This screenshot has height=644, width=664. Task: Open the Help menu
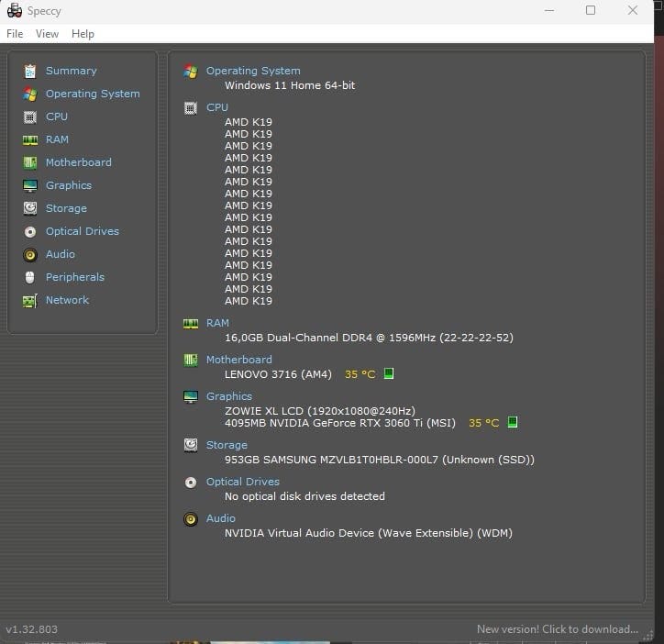83,34
